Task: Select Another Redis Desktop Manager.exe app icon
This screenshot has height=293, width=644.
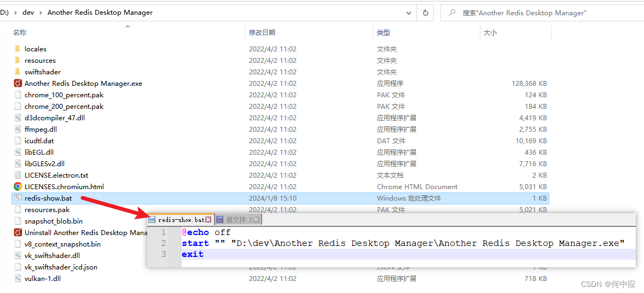Action: [x=18, y=83]
